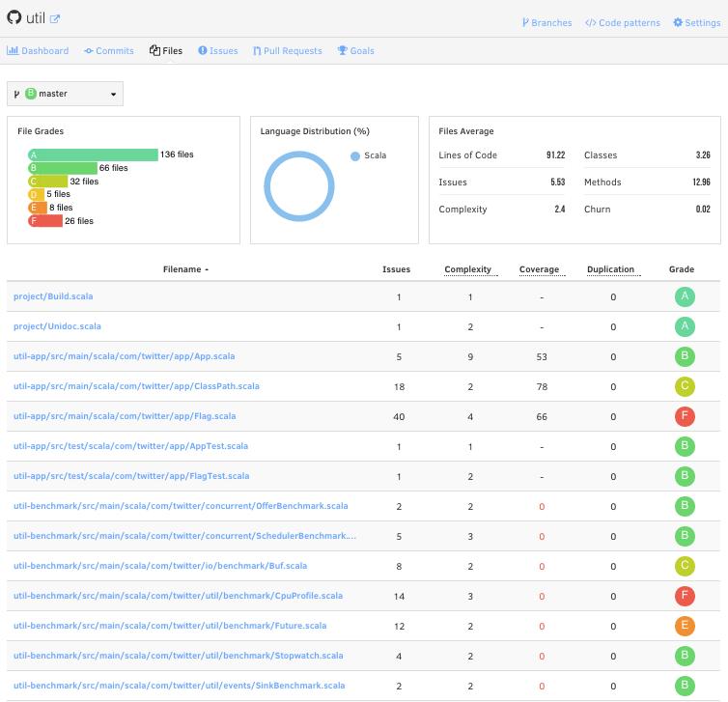Open project/Unidoc.scala file link
Image resolution: width=728 pixels, height=702 pixels.
pos(57,326)
